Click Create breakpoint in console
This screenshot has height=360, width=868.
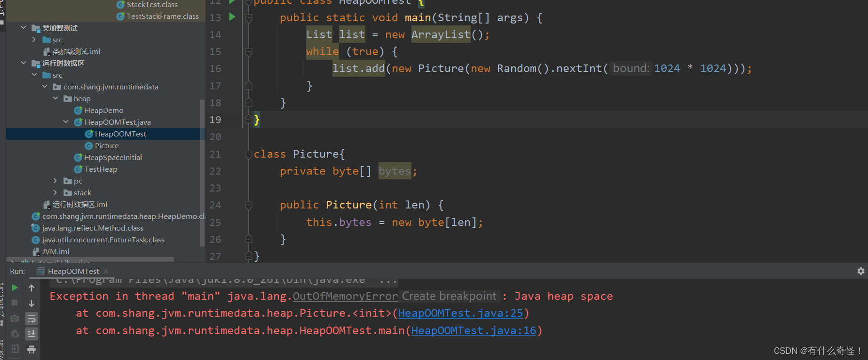(x=449, y=296)
